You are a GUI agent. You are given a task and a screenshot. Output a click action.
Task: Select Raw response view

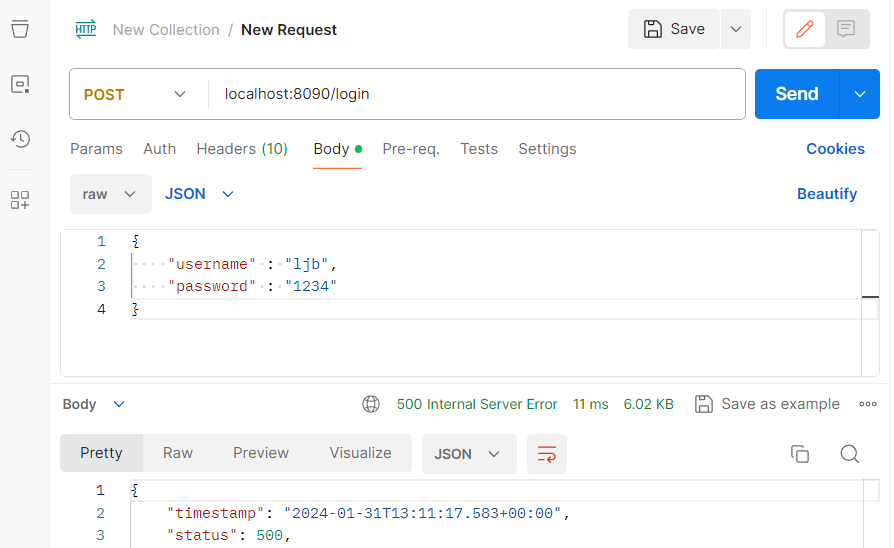(x=178, y=453)
